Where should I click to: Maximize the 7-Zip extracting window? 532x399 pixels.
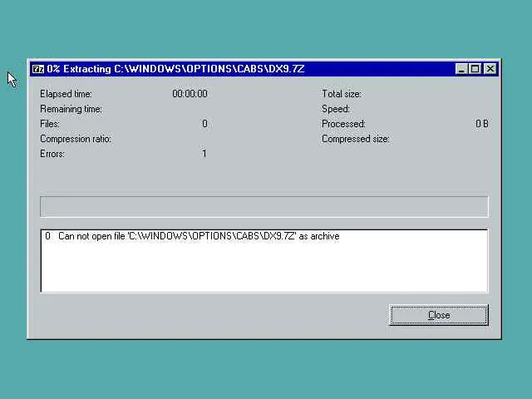coord(475,69)
